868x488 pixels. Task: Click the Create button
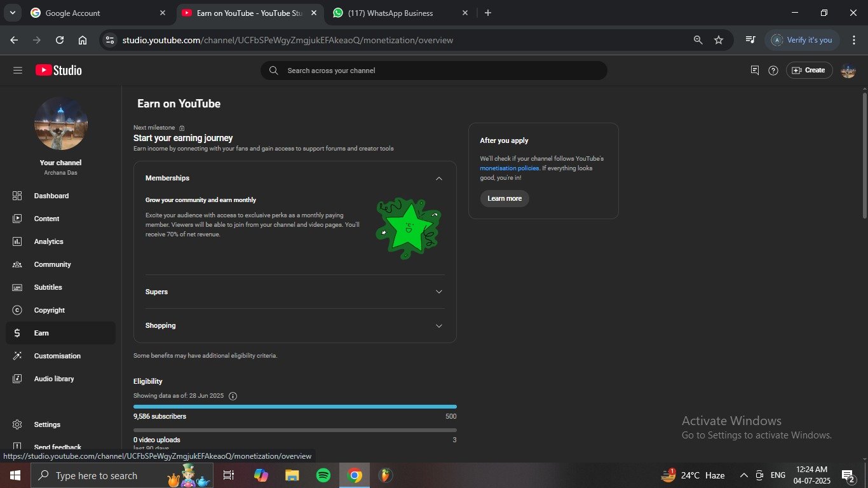(x=809, y=71)
